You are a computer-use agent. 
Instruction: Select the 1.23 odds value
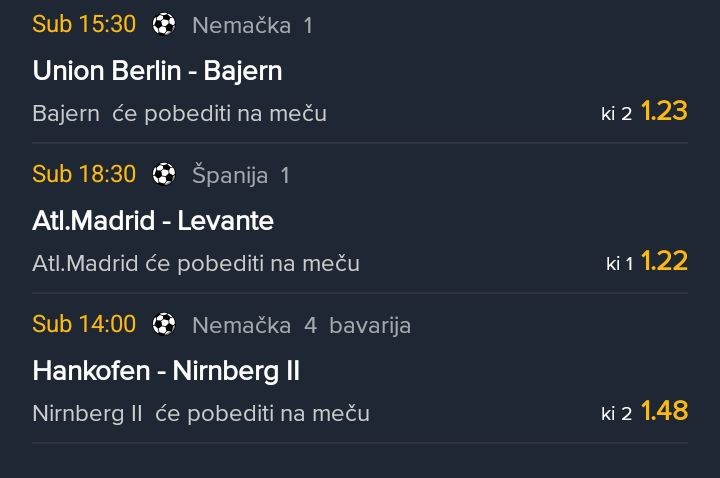point(664,111)
